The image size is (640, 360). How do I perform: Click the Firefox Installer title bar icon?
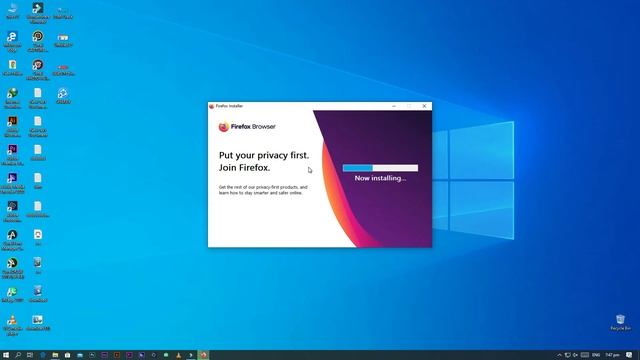(211, 106)
